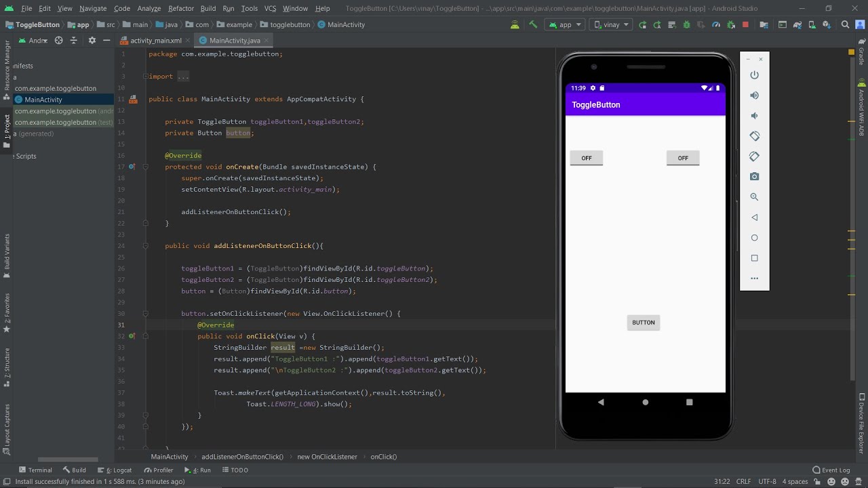Image resolution: width=868 pixels, height=488 pixels.
Task: Click the Select Opened File target icon in Project panel
Action: pos(58,41)
